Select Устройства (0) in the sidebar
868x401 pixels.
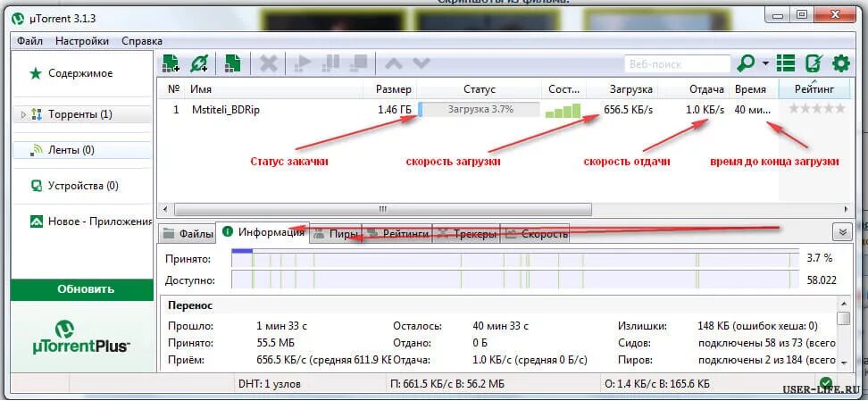coord(81,186)
